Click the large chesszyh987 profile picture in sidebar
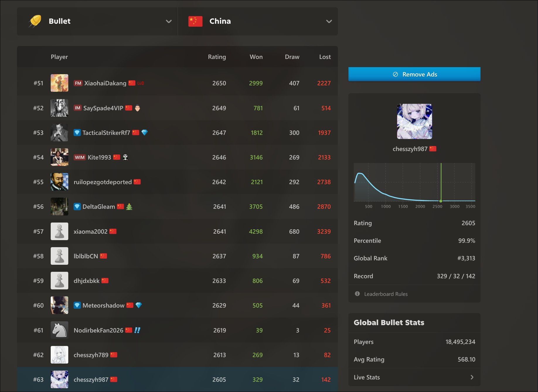 [414, 121]
